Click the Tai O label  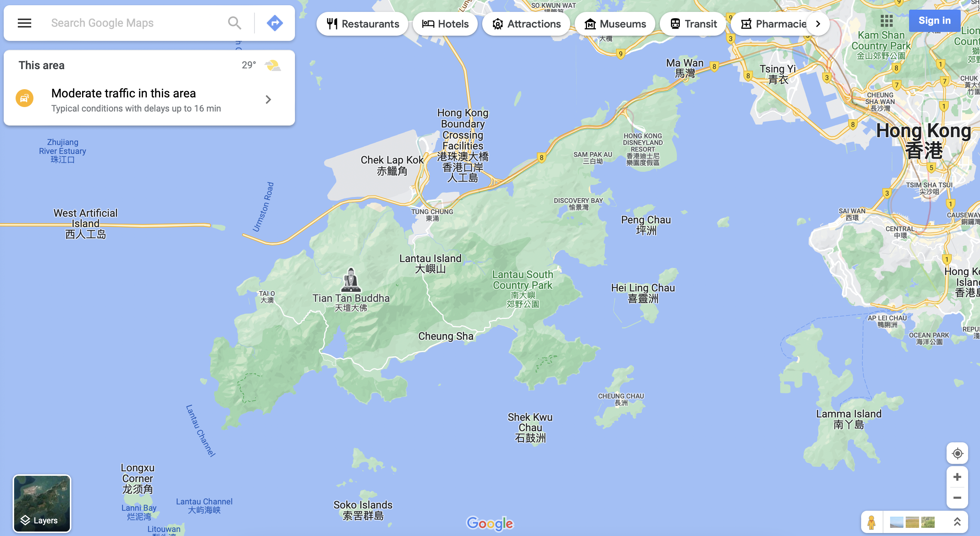pos(267,297)
